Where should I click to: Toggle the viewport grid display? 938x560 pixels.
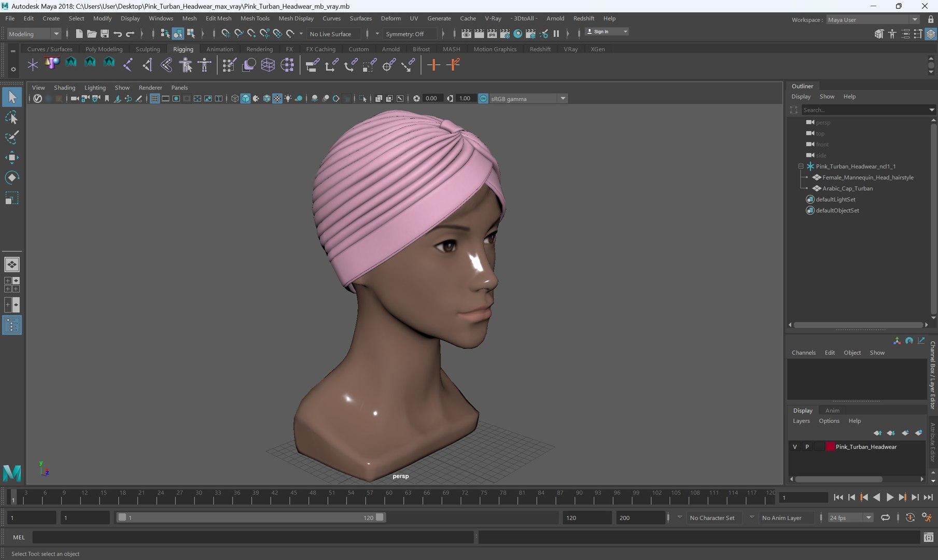(x=155, y=99)
